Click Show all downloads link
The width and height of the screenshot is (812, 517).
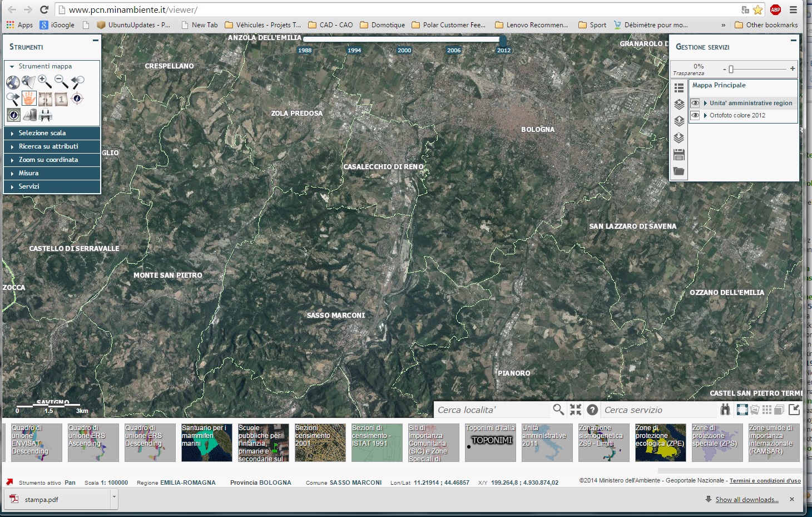coord(746,500)
